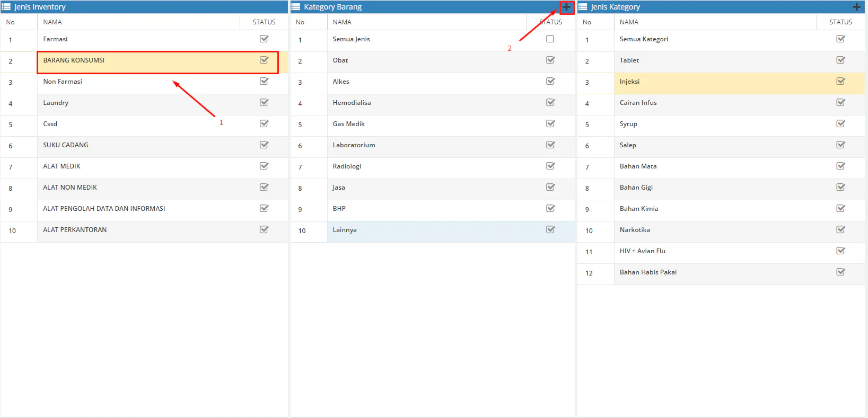868x418 pixels.
Task: Uncheck the Farmasi status checkbox
Action: 264,39
